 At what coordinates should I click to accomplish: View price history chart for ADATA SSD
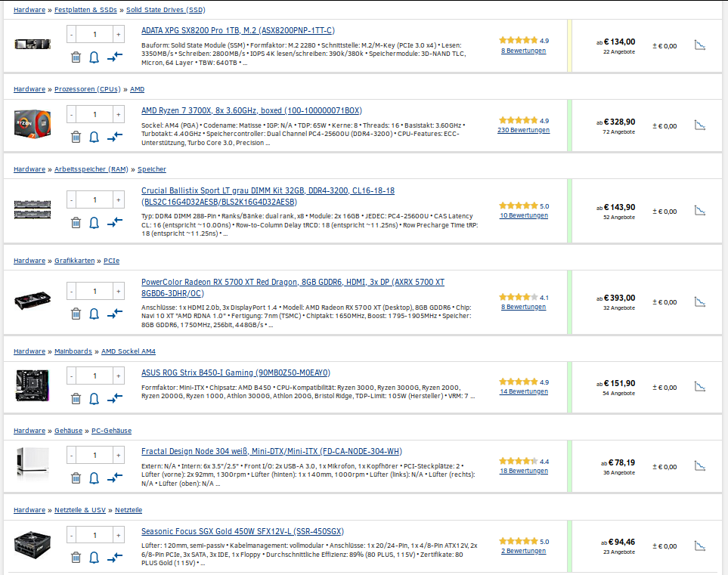pos(700,45)
